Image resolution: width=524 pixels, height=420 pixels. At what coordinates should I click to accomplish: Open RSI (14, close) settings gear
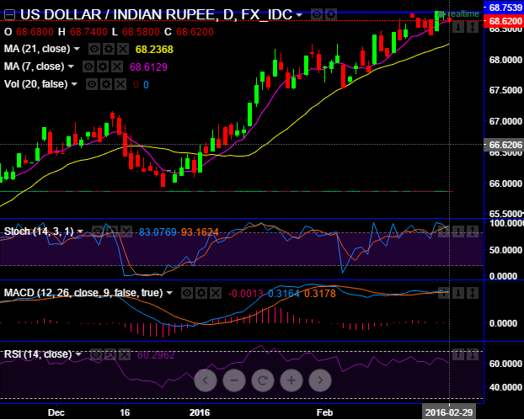tap(110, 354)
